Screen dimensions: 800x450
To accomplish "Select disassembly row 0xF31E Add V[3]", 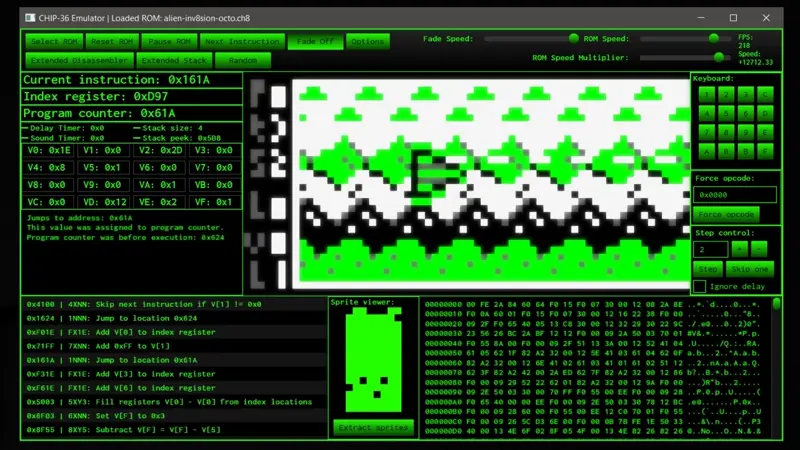I will 174,374.
